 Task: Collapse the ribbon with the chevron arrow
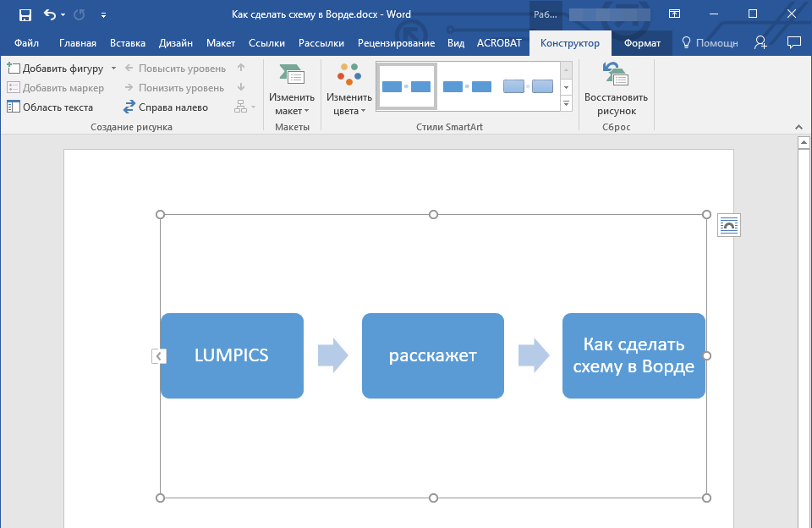[x=798, y=127]
